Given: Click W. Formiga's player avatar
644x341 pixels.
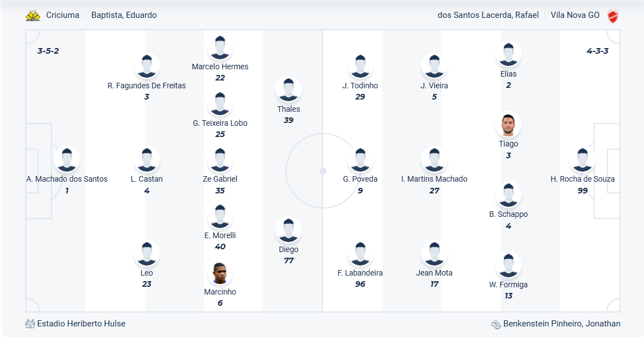Looking at the screenshot, I should tap(508, 266).
